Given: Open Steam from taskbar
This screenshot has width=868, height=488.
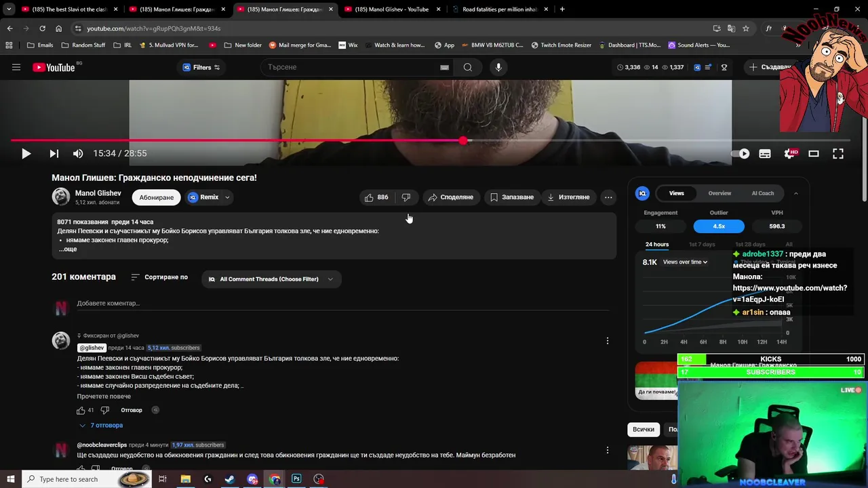Looking at the screenshot, I should tap(230, 479).
